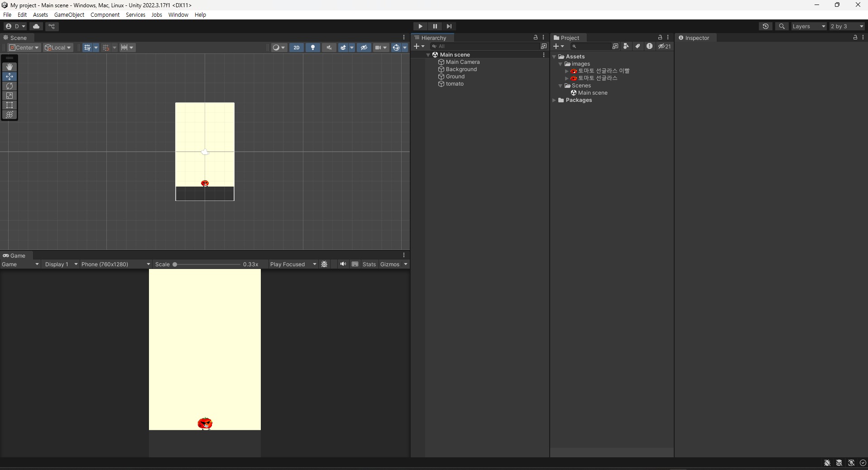
Task: Mute audio in the Game view
Action: coord(343,264)
